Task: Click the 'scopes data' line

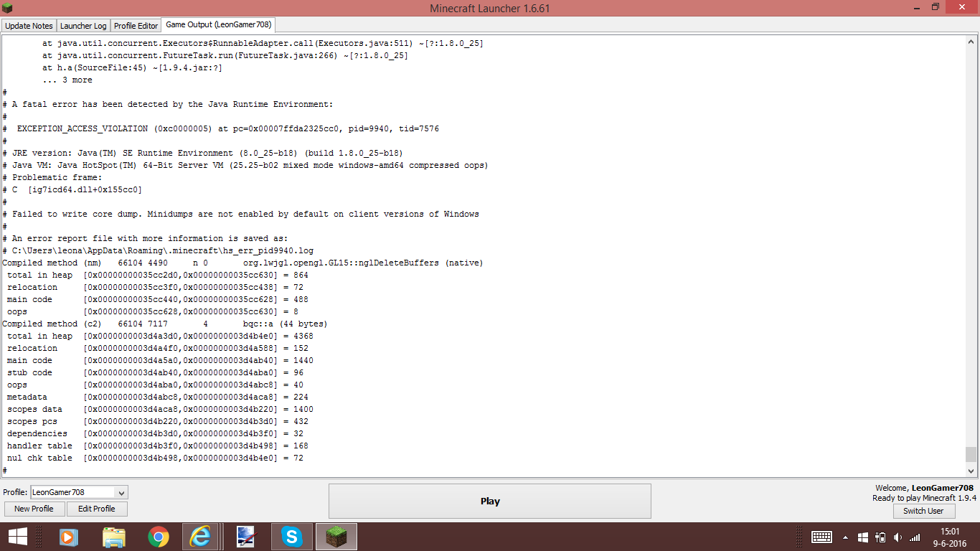Action: (x=160, y=410)
